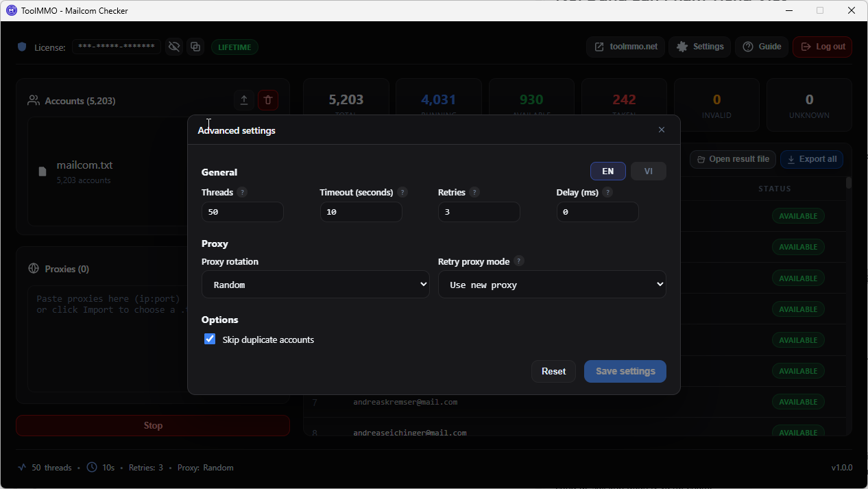Screen dimensions: 868x489
Task: Open the Retry proxy mode dropdown
Action: [x=552, y=285]
